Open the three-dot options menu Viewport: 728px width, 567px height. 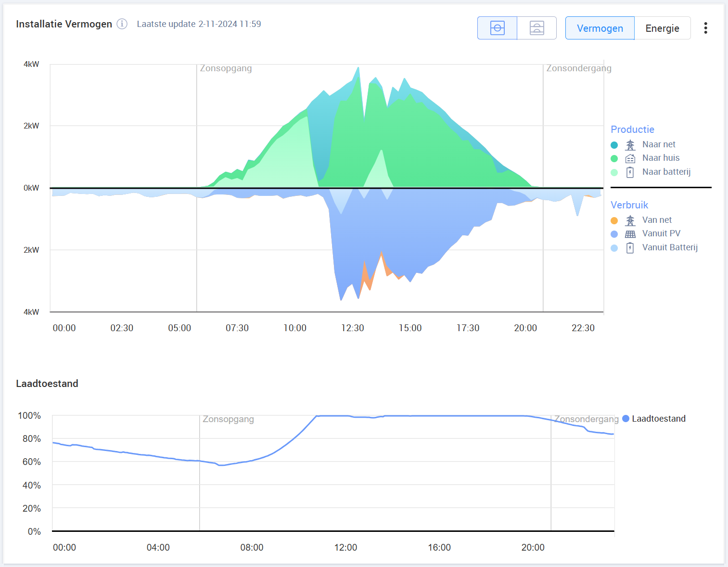[x=705, y=28]
